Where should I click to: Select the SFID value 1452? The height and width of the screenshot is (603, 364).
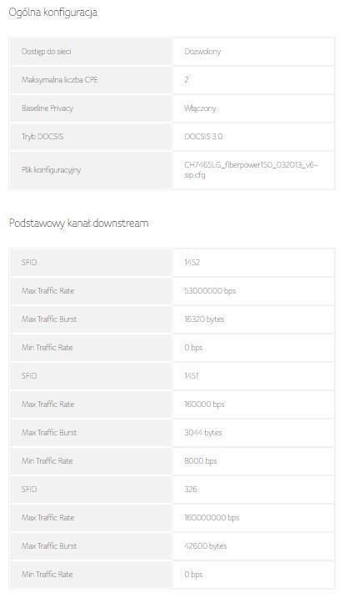pyautogui.click(x=192, y=263)
